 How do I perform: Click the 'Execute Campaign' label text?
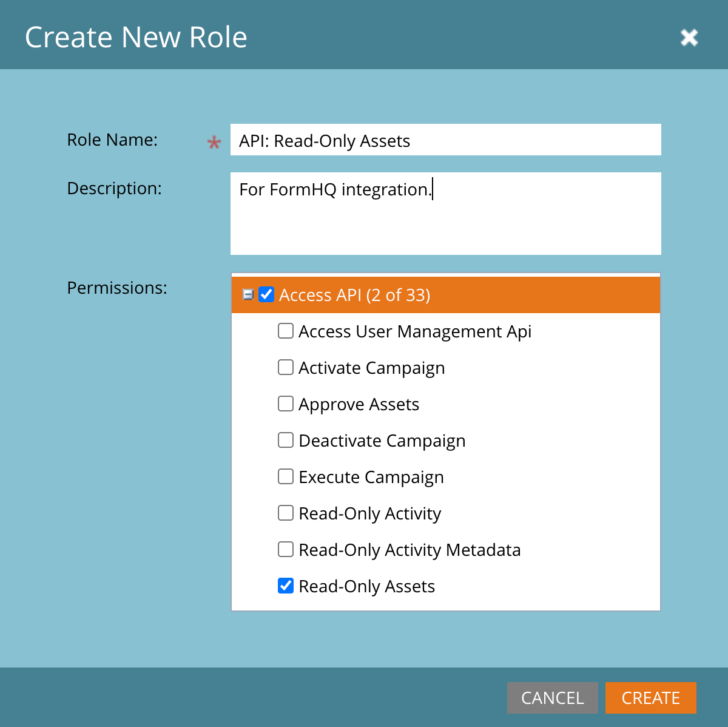click(371, 477)
